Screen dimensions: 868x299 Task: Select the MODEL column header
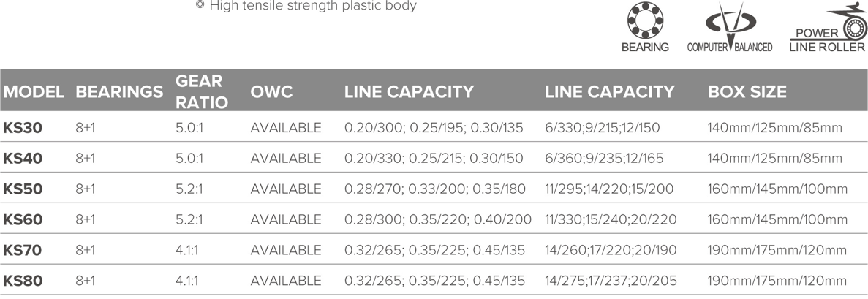pos(34,92)
